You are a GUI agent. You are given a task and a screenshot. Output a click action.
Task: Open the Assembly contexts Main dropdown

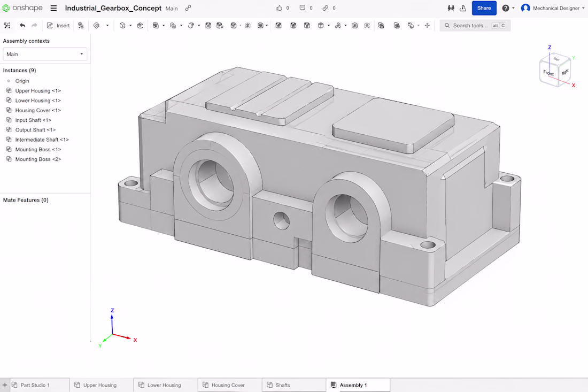click(x=45, y=54)
